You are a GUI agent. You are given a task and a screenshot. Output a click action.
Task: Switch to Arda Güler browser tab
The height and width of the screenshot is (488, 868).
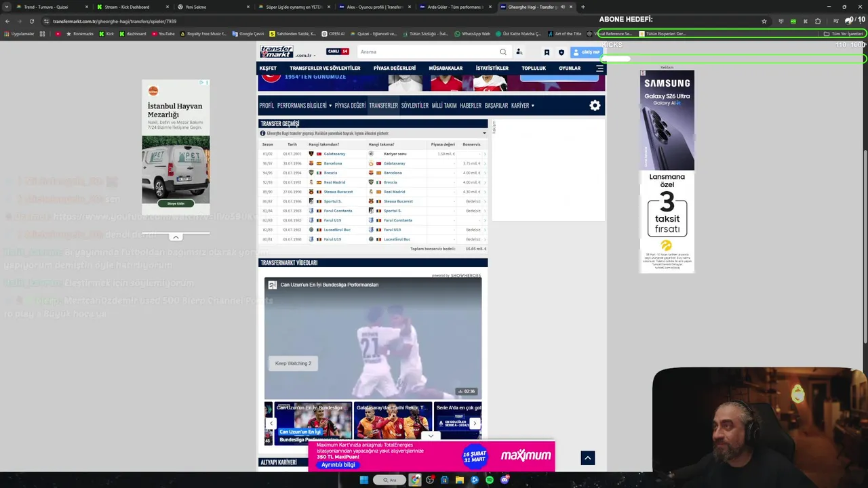[x=454, y=7]
